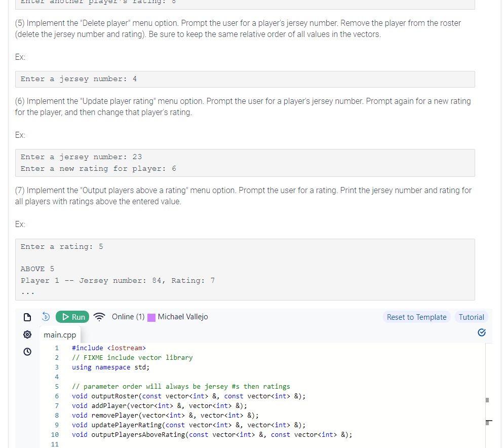The width and height of the screenshot is (504, 448).
Task: Select the main.cpp tab
Action: 60,334
